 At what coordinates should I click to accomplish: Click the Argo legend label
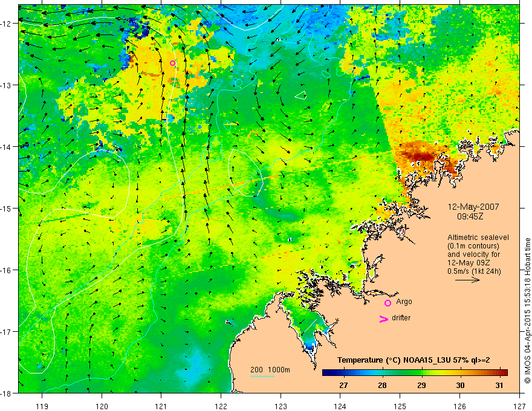404,302
